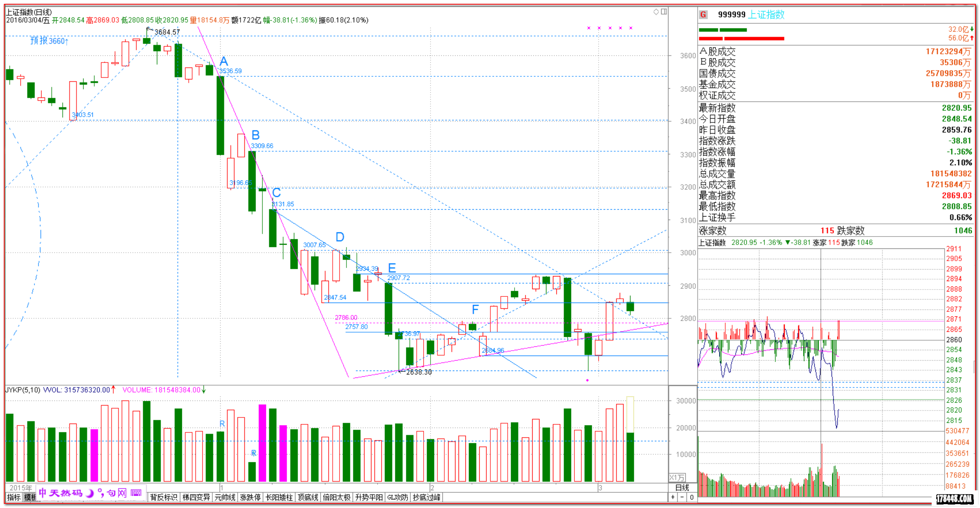The width and height of the screenshot is (980, 508).
Task: Open the soft keyboard icon in the IME bar
Action: point(136,493)
